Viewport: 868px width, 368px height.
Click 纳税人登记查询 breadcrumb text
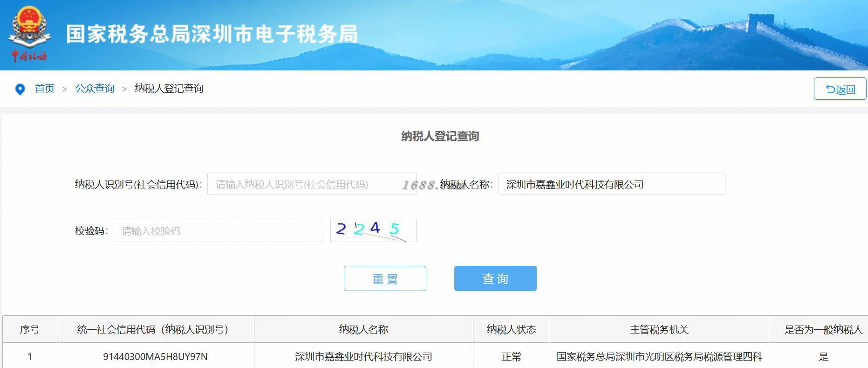click(169, 89)
